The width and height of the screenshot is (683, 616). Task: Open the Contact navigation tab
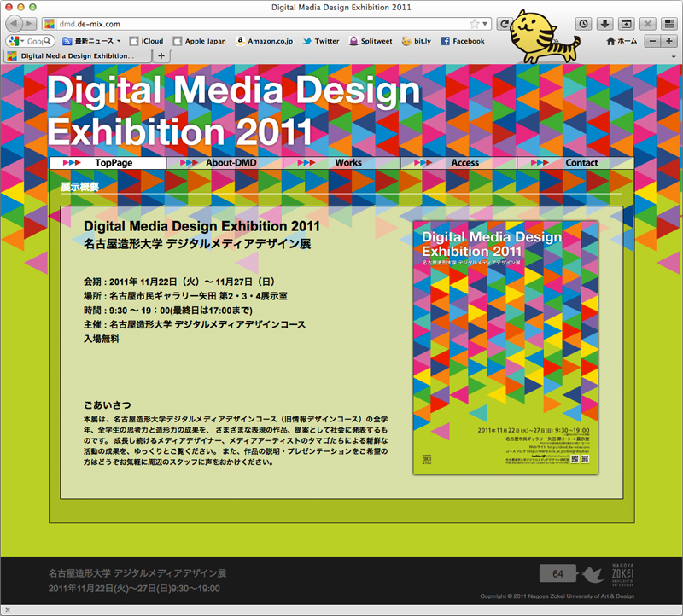tap(575, 163)
